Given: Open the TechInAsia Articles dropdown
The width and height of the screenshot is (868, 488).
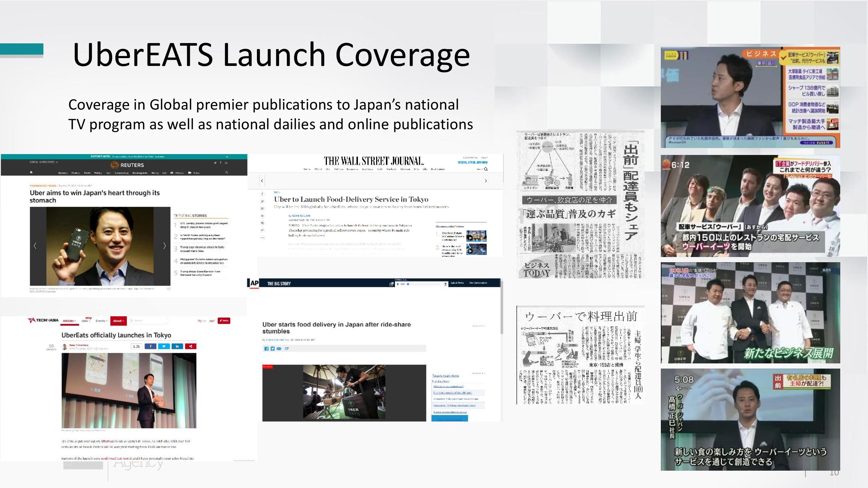Looking at the screenshot, I should click(69, 321).
